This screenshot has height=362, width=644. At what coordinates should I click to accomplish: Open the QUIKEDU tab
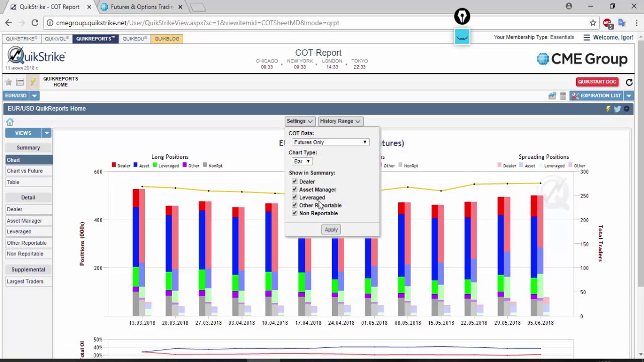coord(135,39)
